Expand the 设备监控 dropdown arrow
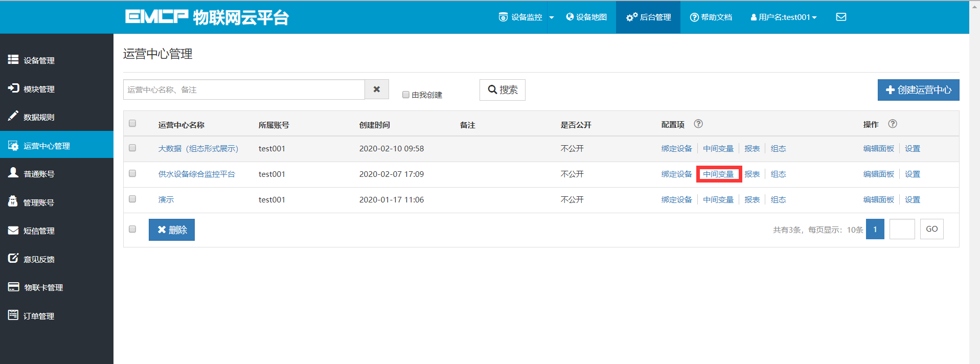The width and height of the screenshot is (980, 364). [x=552, y=17]
